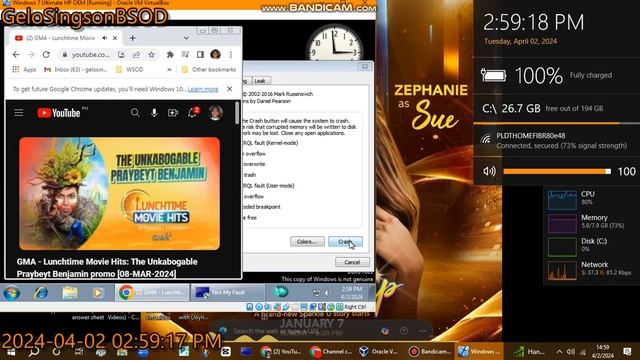Image resolution: width=640 pixels, height=360 pixels.
Task: Click the Crash button in NotMyFault
Action: coord(345,242)
